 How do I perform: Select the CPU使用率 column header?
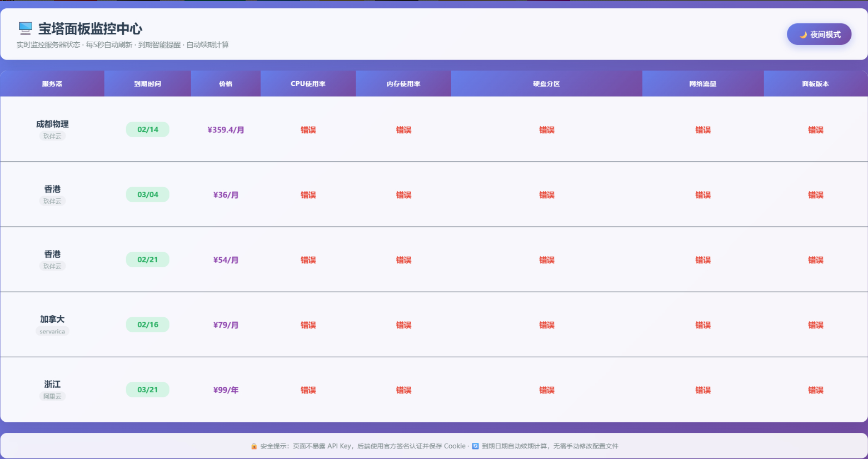click(308, 84)
